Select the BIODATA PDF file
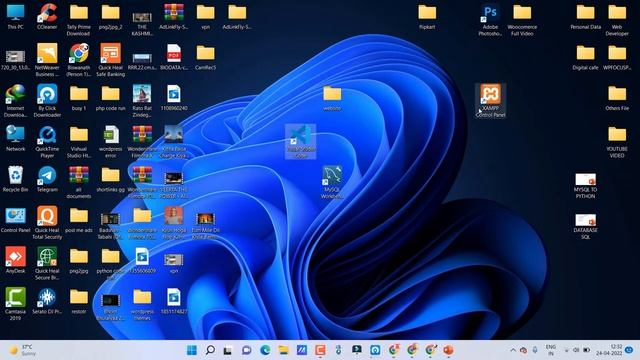 click(x=174, y=58)
